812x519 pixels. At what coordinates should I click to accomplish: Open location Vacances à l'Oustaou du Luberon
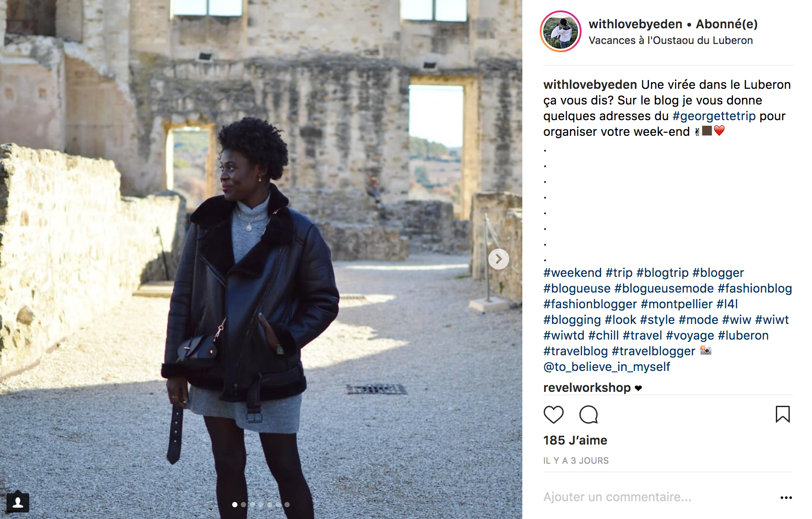tap(670, 40)
